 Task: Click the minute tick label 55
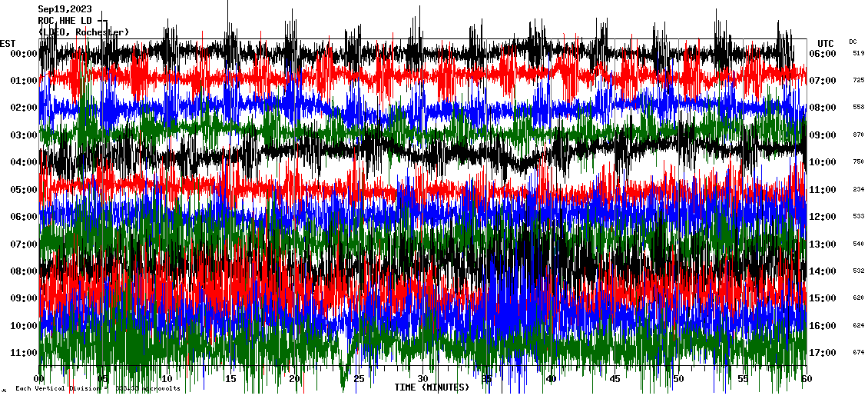(x=743, y=379)
